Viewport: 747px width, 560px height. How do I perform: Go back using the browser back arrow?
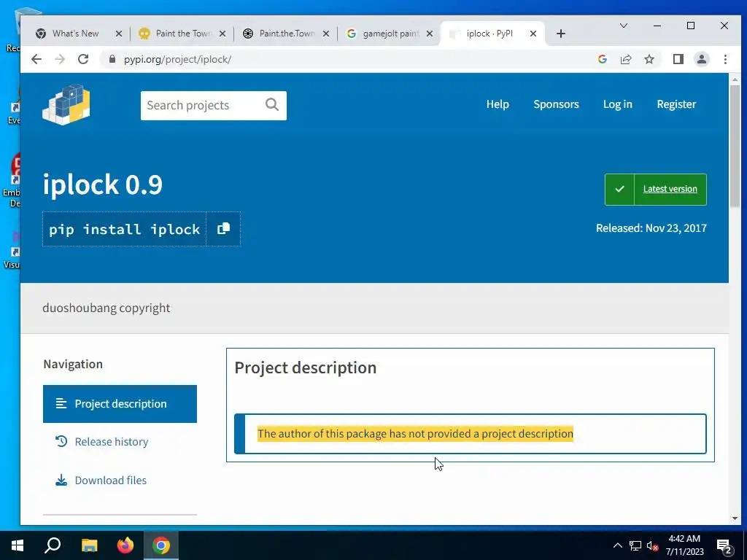36,59
